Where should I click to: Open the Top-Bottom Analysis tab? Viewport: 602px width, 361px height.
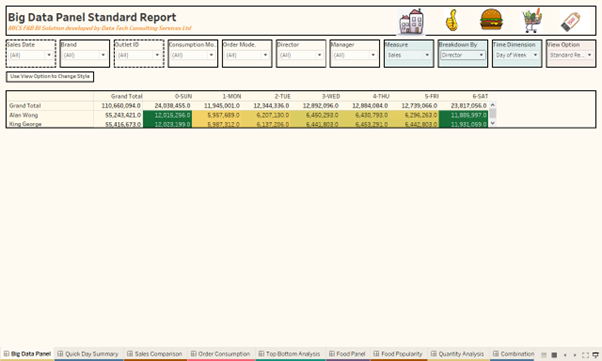point(289,354)
